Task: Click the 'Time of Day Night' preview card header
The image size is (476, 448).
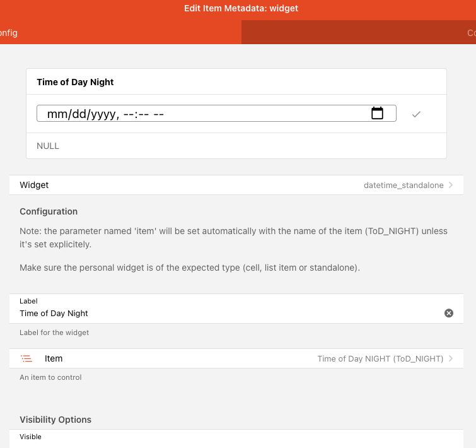Action: 75,82
